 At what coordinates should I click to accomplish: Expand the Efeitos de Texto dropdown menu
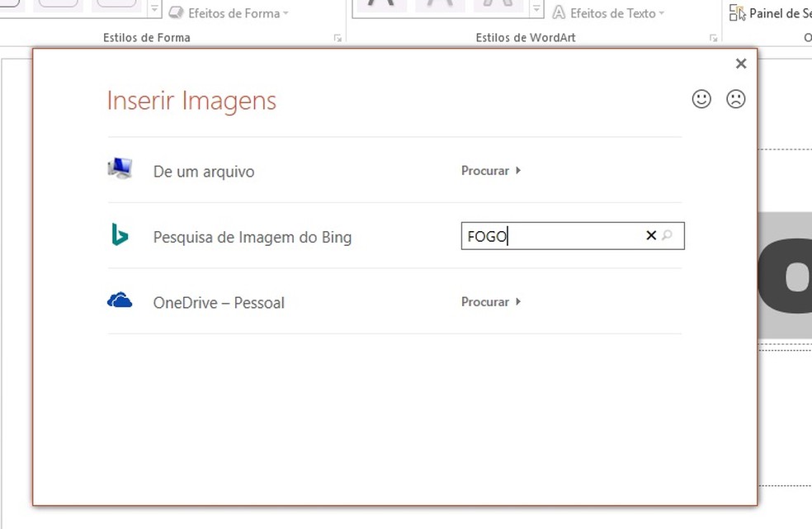click(x=660, y=12)
